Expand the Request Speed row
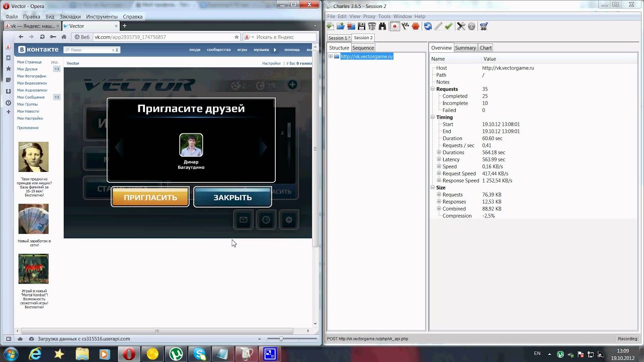The image size is (644, 362). [x=439, y=173]
